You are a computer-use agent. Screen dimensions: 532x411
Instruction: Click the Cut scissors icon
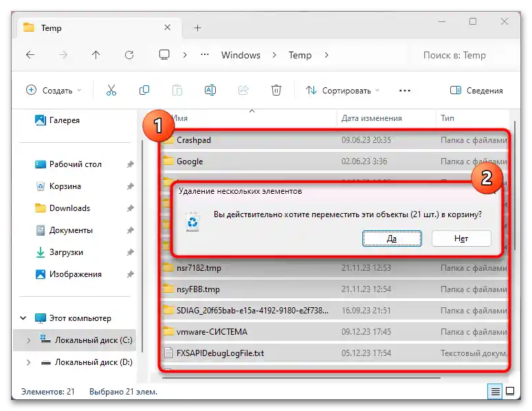pyautogui.click(x=111, y=90)
